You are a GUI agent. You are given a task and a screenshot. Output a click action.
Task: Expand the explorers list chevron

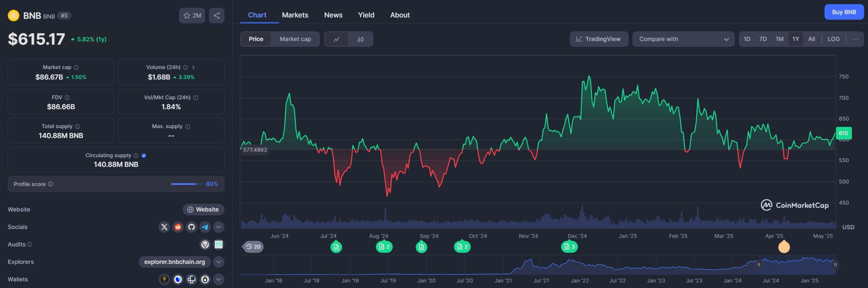[x=219, y=262]
